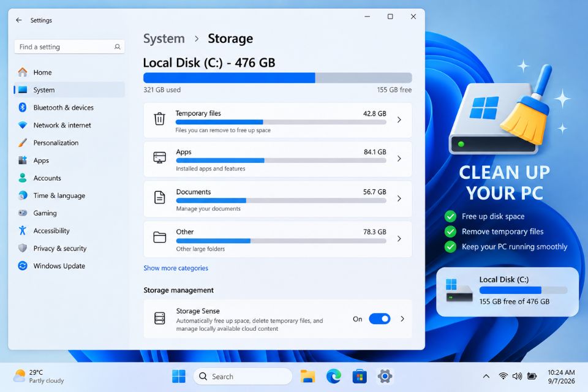The height and width of the screenshot is (392, 588).
Task: Click the Windows Update refresh icon
Action: point(23,266)
